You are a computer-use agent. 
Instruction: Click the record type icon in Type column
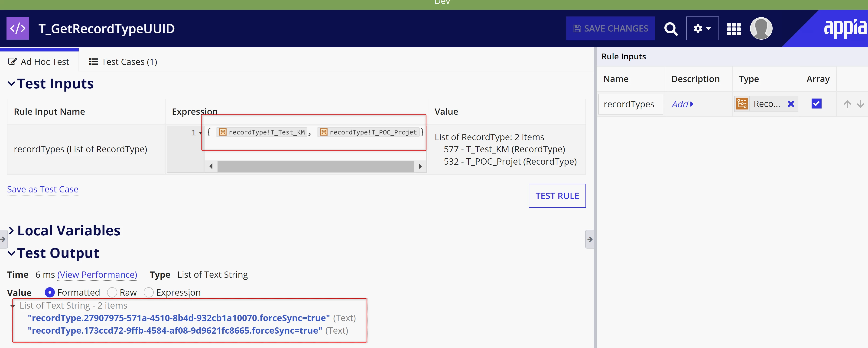pyautogui.click(x=742, y=104)
